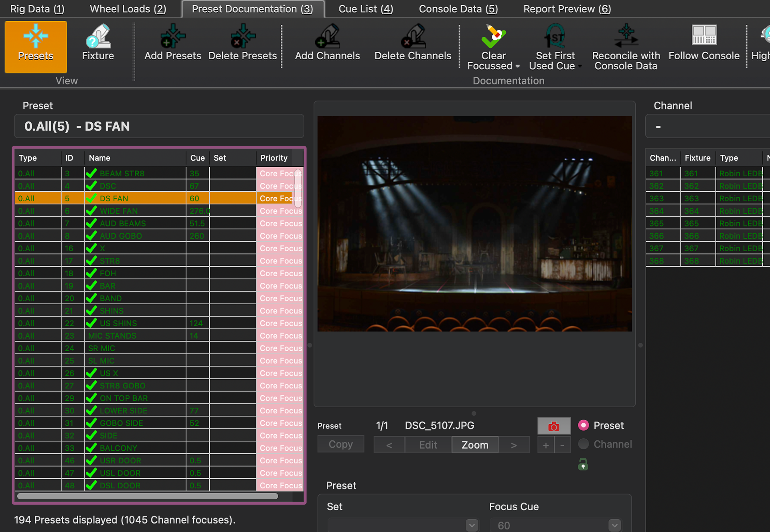
Task: Open the Wheel Loads (2) tab
Action: tap(128, 9)
